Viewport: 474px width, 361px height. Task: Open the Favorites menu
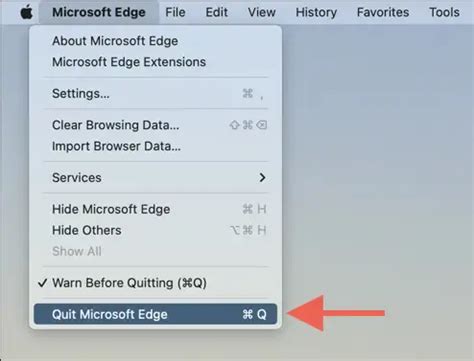383,12
